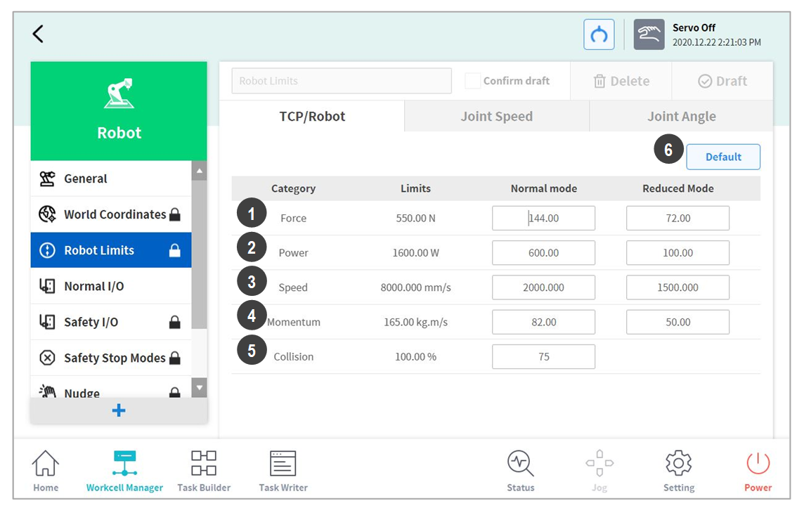Click the back arrow icon
Screen dimensions: 797x532
coord(38,34)
